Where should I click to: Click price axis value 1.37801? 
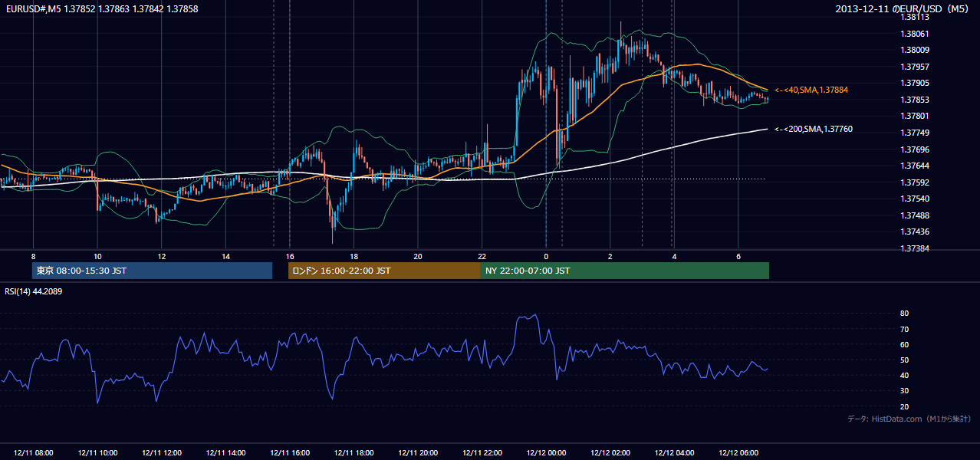(x=915, y=116)
